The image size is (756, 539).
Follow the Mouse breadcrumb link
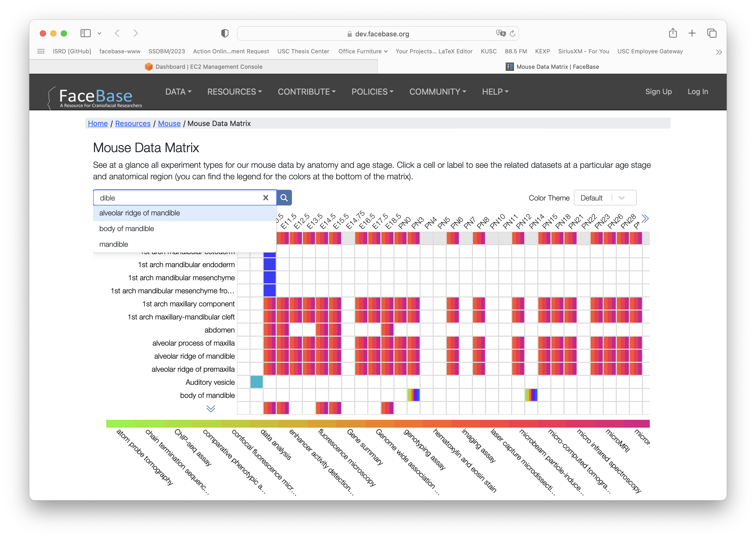click(169, 123)
